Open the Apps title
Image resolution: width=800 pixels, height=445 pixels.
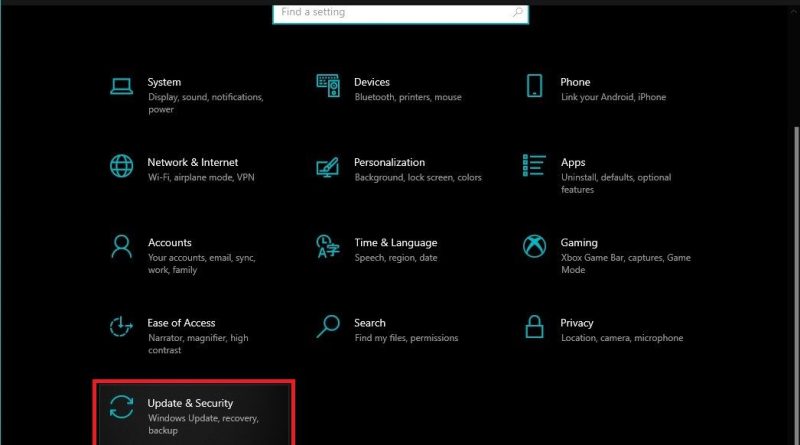pyautogui.click(x=572, y=162)
